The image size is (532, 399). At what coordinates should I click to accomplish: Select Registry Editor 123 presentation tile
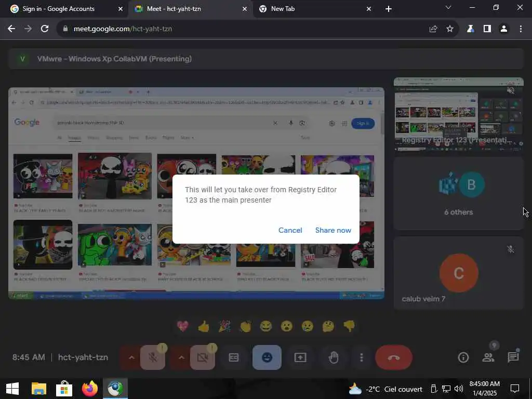tap(458, 114)
